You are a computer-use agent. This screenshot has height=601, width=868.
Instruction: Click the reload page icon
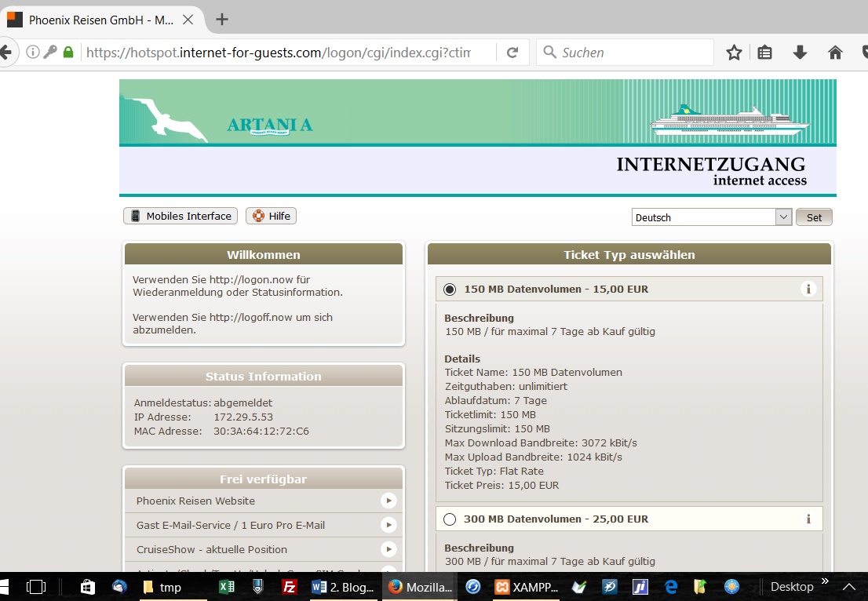[x=512, y=53]
